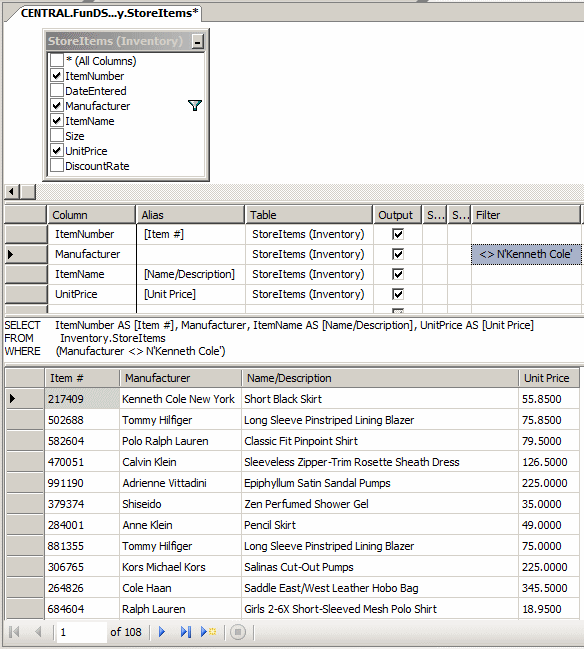Toggle Output for UnitPrice criteria row
Viewport: 584px width, 649px height.
398,294
